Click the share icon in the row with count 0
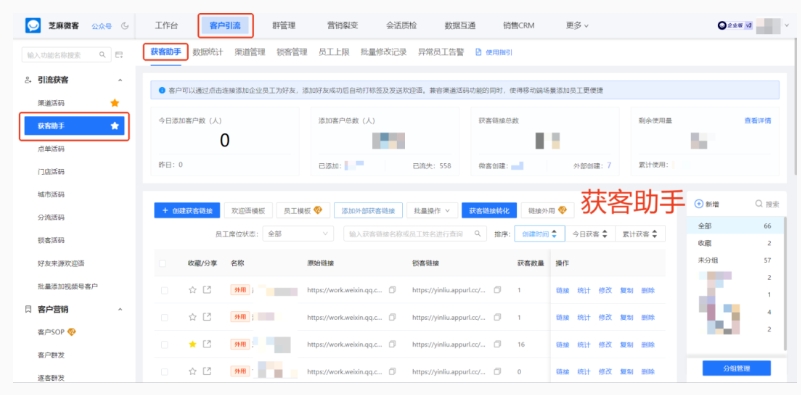 click(207, 371)
